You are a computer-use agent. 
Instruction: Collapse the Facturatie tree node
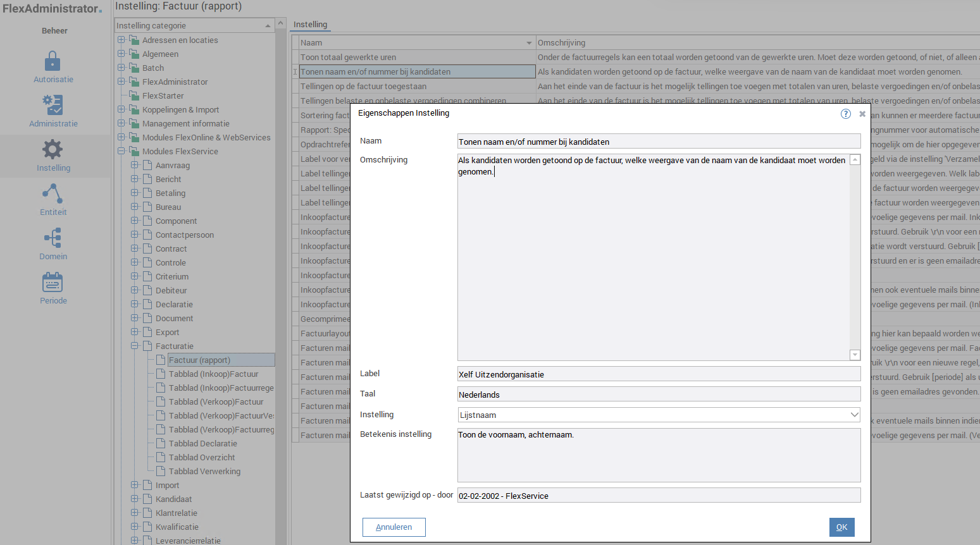(x=135, y=346)
